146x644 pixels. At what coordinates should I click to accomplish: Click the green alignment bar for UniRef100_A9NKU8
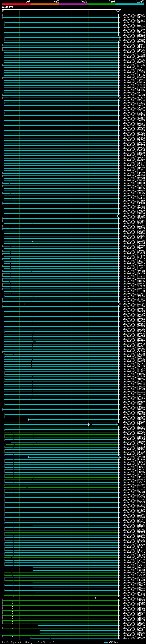click(x=61, y=613)
